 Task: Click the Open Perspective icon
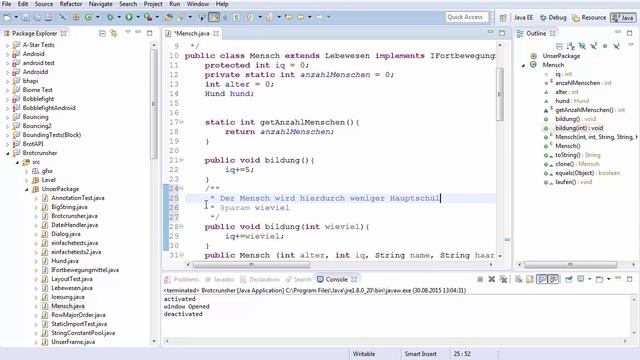[x=503, y=18]
